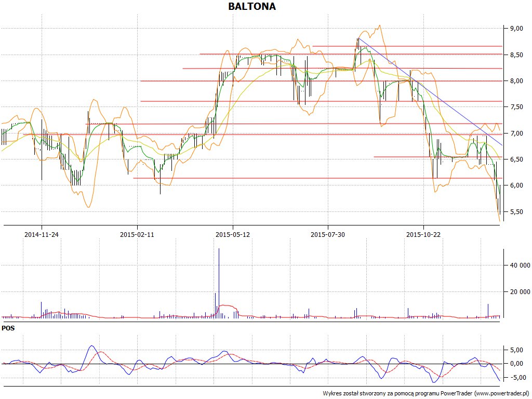Select the 9,00 price axis label

pyautogui.click(x=516, y=29)
